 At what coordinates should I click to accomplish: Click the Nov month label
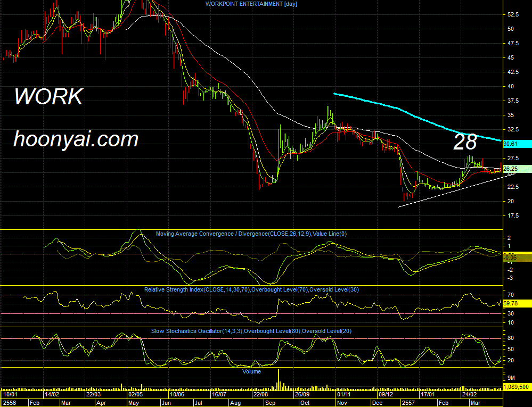(342, 403)
